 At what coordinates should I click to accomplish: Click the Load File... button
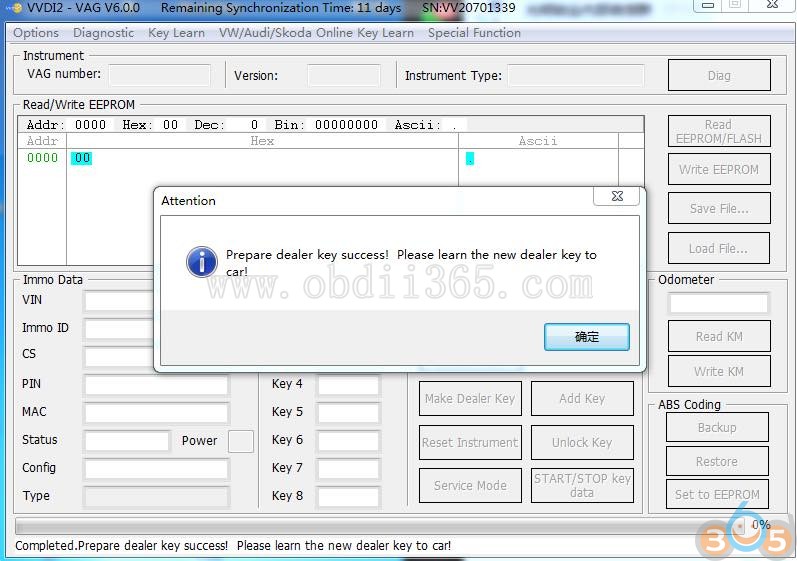click(x=719, y=248)
